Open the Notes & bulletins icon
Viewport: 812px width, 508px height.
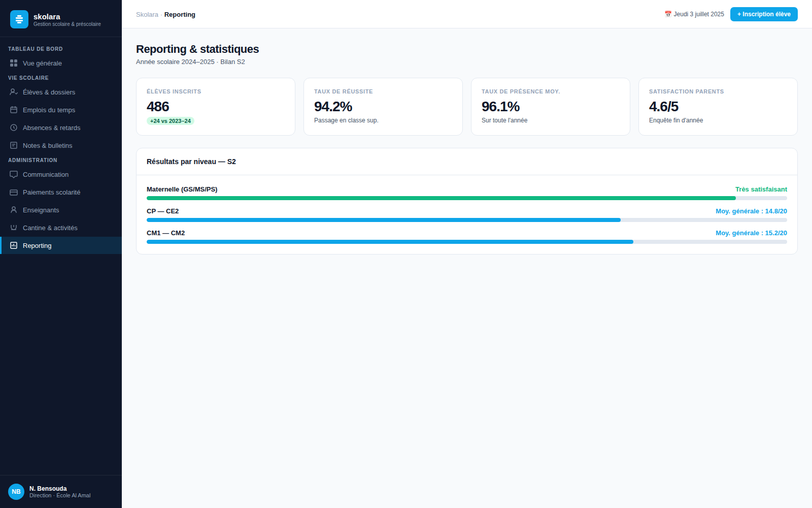pos(14,145)
